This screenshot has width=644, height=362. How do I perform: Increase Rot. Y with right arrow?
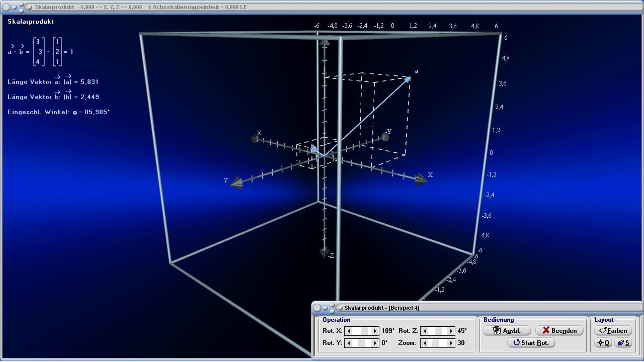375,343
